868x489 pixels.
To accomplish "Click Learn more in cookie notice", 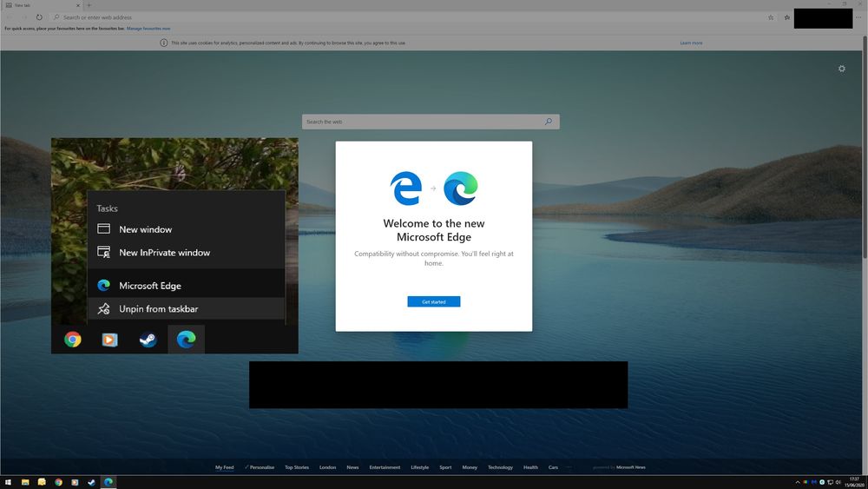I will pos(691,43).
